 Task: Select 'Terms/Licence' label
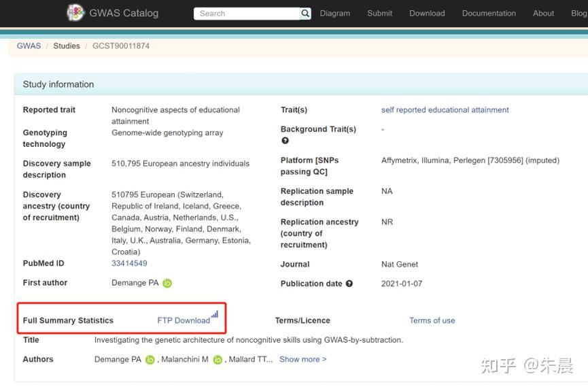tap(302, 321)
